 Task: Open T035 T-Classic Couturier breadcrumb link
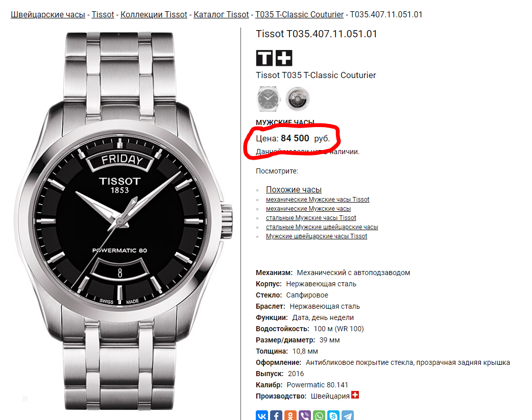point(299,15)
